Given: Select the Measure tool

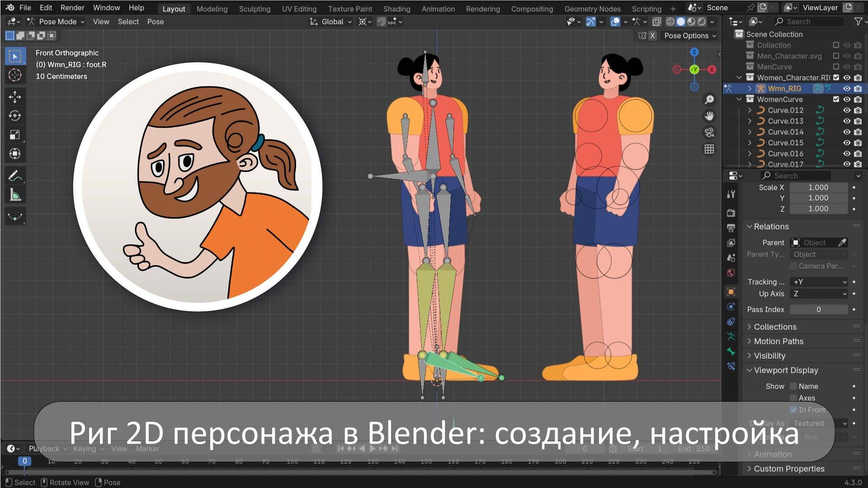Looking at the screenshot, I should pyautogui.click(x=15, y=193).
